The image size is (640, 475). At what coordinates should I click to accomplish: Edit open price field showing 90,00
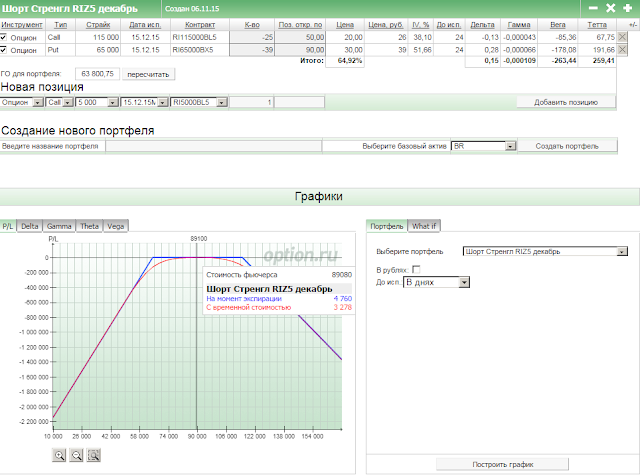click(x=300, y=50)
